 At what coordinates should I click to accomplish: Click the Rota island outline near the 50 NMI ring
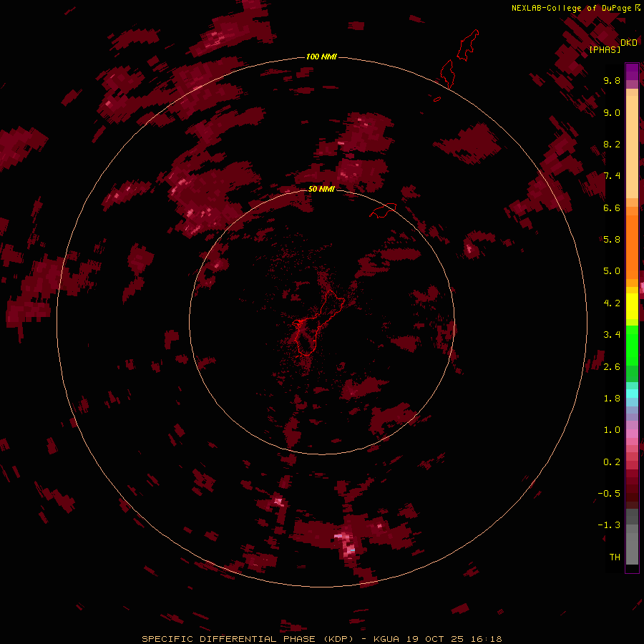[x=382, y=210]
